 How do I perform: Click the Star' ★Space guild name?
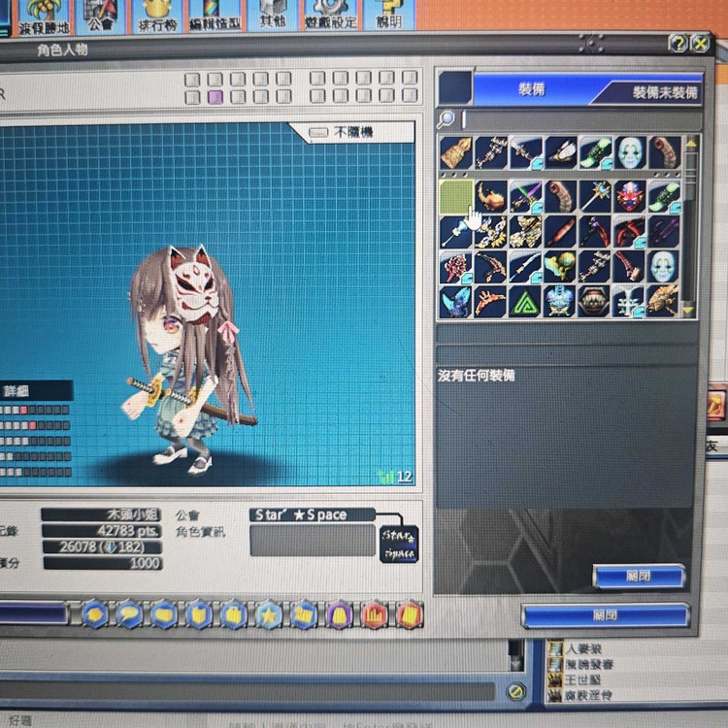pos(300,514)
